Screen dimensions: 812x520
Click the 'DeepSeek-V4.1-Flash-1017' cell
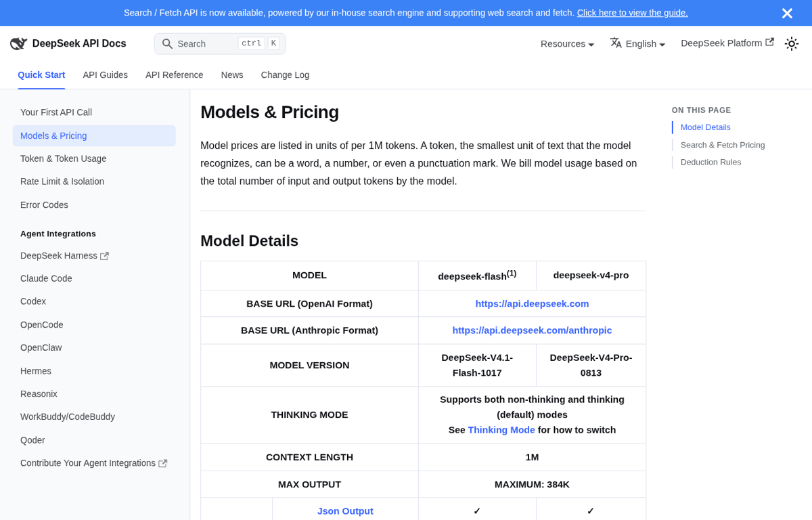(477, 365)
